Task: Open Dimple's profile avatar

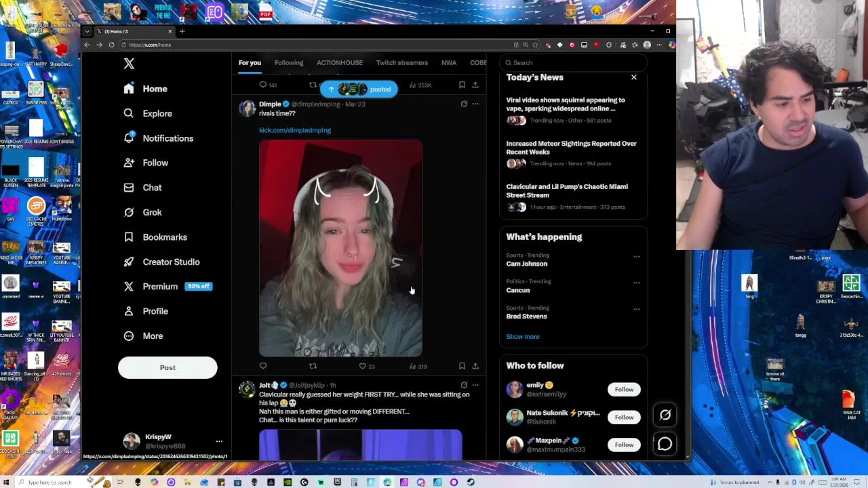Action: click(x=247, y=108)
